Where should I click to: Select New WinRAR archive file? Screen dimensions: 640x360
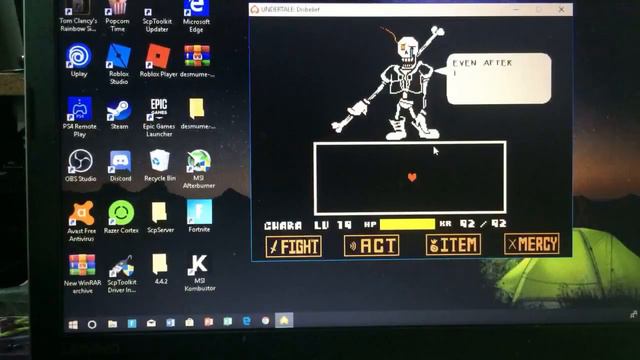pyautogui.click(x=82, y=273)
